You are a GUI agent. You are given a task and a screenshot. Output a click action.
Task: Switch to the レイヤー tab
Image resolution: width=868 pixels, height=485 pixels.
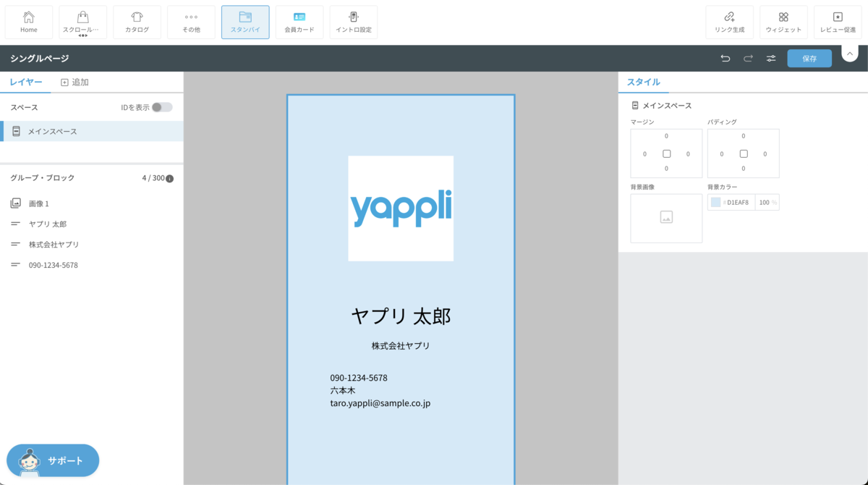pos(26,83)
